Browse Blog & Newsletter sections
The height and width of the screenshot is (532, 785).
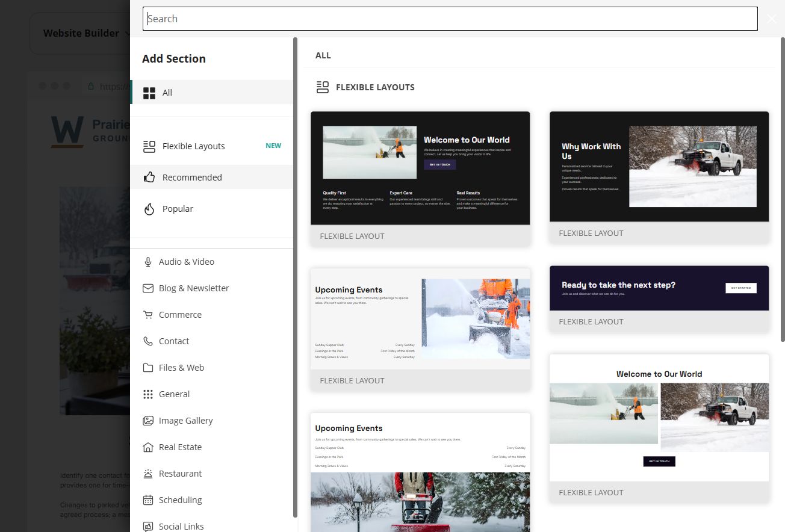[212, 288]
